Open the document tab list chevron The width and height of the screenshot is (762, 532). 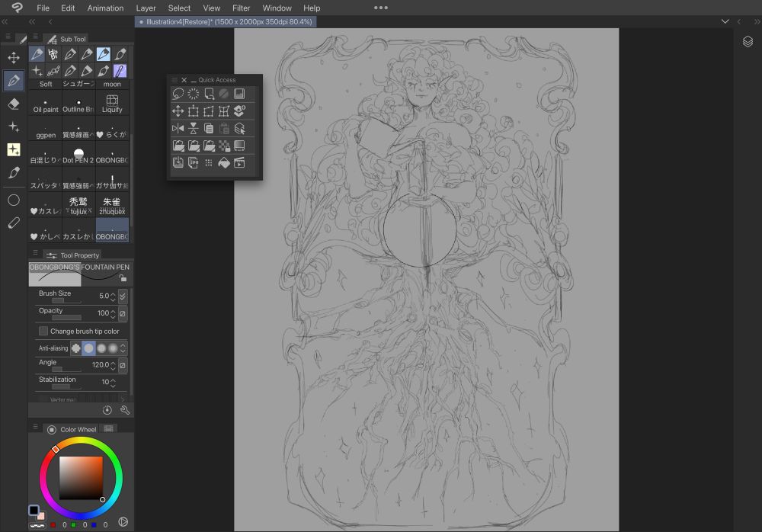[725, 21]
